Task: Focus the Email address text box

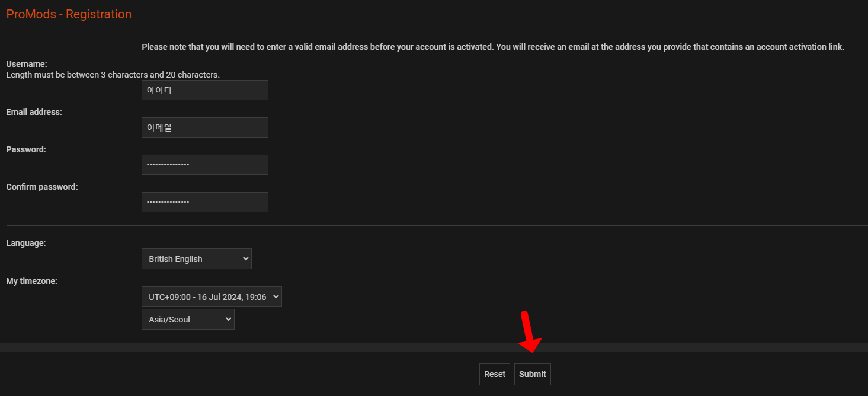Action: point(204,127)
